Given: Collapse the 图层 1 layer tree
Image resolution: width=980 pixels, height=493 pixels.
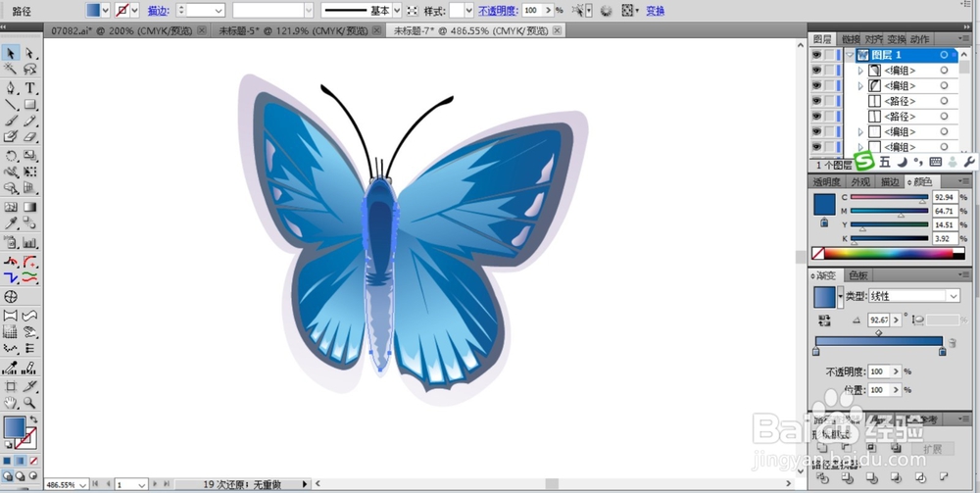Looking at the screenshot, I should tap(850, 55).
